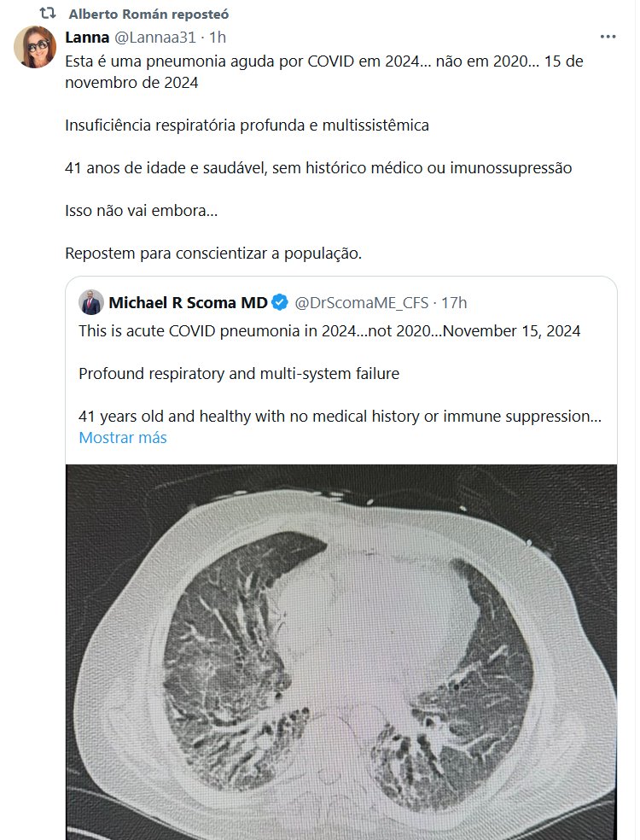Open Michael R Scoma MD name link
Image resolution: width=640 pixels, height=840 pixels.
coord(188,303)
